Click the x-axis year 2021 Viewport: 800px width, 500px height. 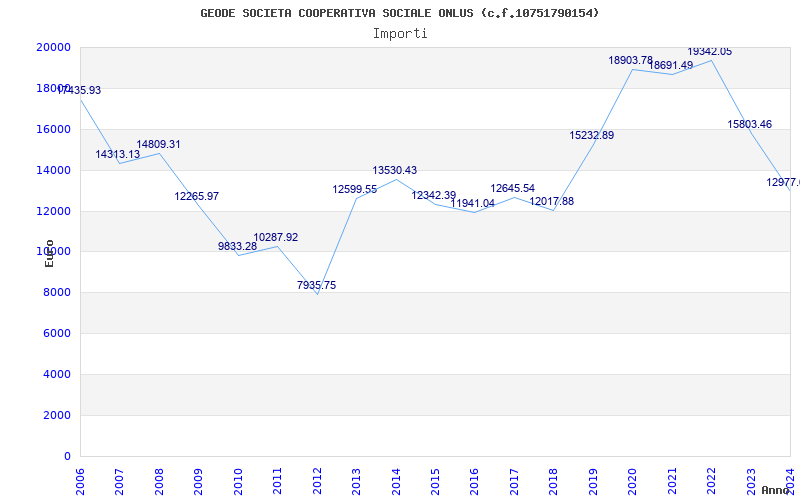[671, 481]
